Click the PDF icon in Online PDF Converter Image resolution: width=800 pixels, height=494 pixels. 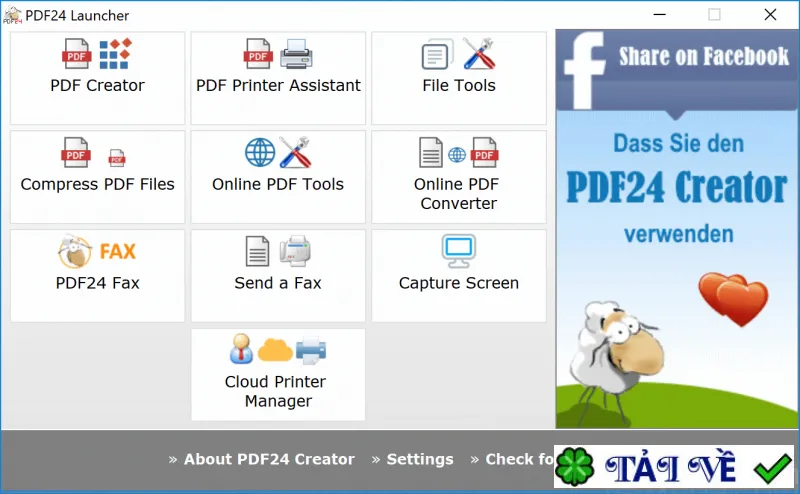pos(484,152)
